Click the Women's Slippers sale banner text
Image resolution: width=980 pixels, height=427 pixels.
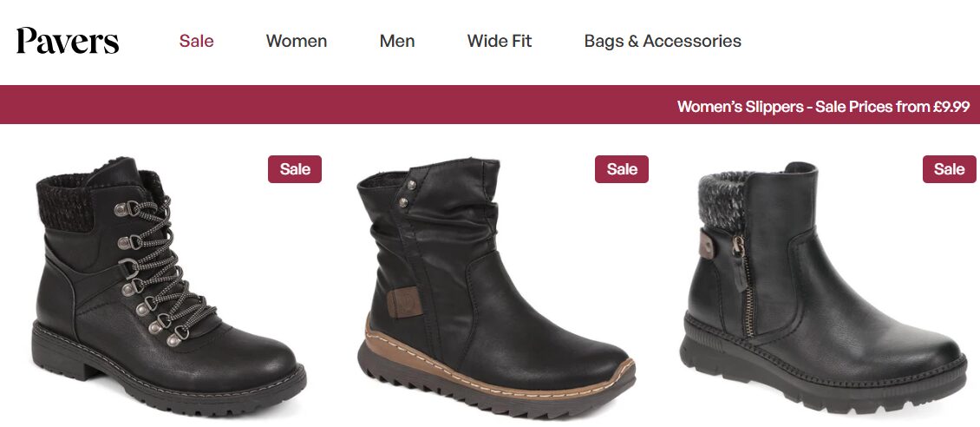823,106
